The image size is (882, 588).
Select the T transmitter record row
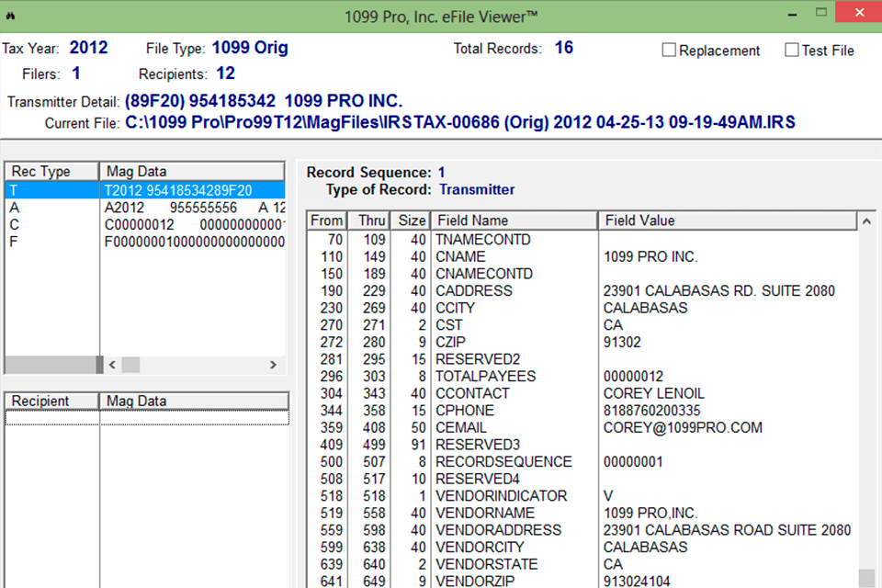pos(145,190)
